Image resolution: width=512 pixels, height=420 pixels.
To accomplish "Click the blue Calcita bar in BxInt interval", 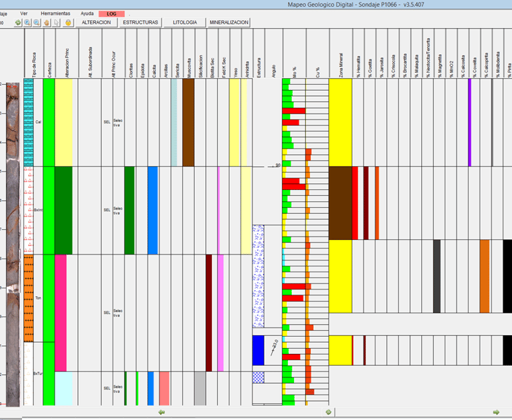I will (153, 210).
